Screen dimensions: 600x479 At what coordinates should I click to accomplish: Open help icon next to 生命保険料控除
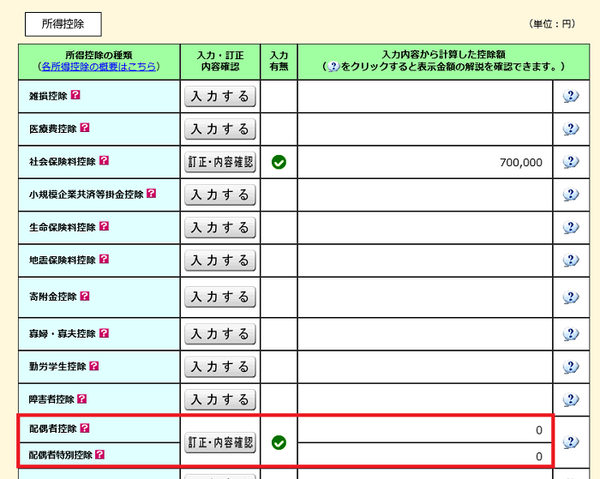click(x=104, y=226)
